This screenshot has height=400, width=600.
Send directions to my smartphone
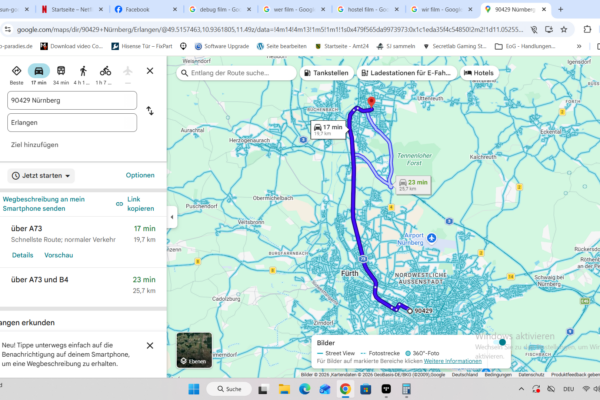tap(44, 204)
